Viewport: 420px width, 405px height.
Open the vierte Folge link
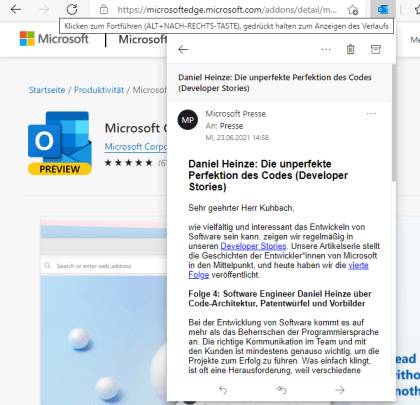[278, 270]
